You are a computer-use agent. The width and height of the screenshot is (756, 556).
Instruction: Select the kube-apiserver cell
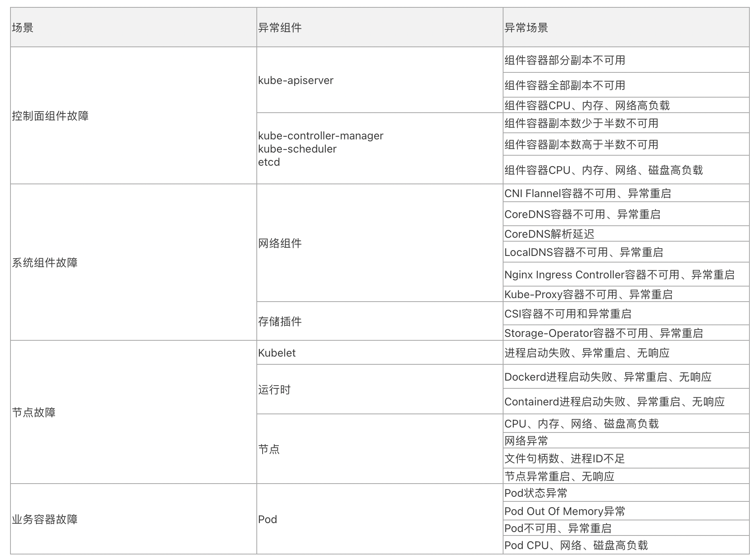(296, 81)
